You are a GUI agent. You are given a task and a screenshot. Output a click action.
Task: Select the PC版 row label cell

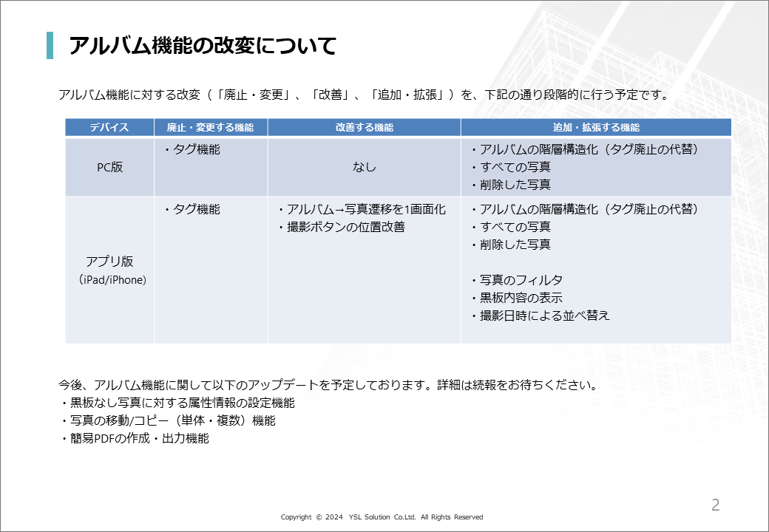pos(109,167)
